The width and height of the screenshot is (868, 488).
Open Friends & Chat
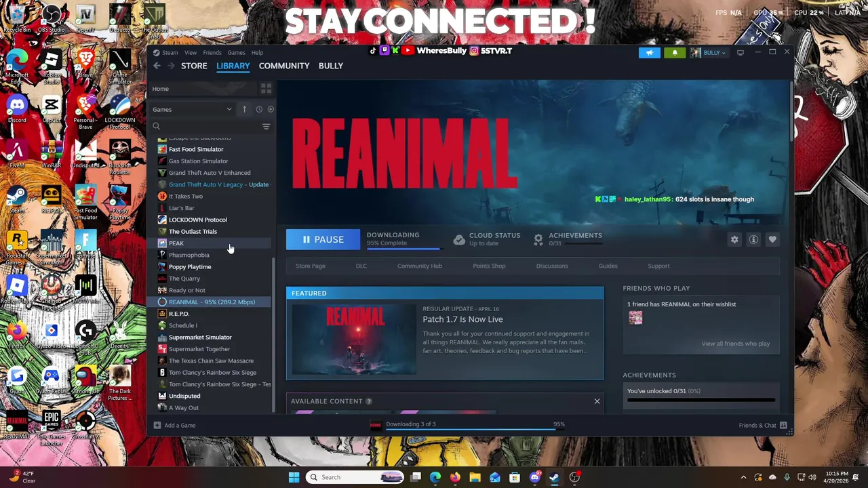(x=763, y=426)
